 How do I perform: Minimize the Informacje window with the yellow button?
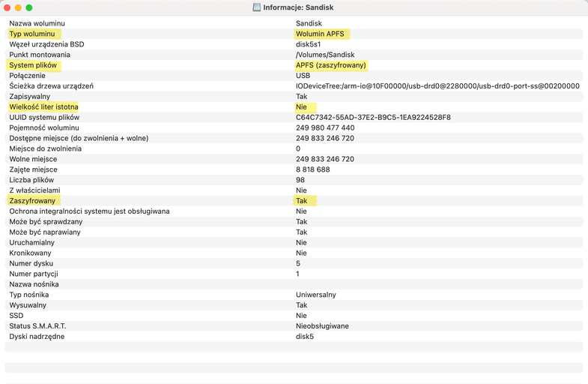pyautogui.click(x=18, y=7)
